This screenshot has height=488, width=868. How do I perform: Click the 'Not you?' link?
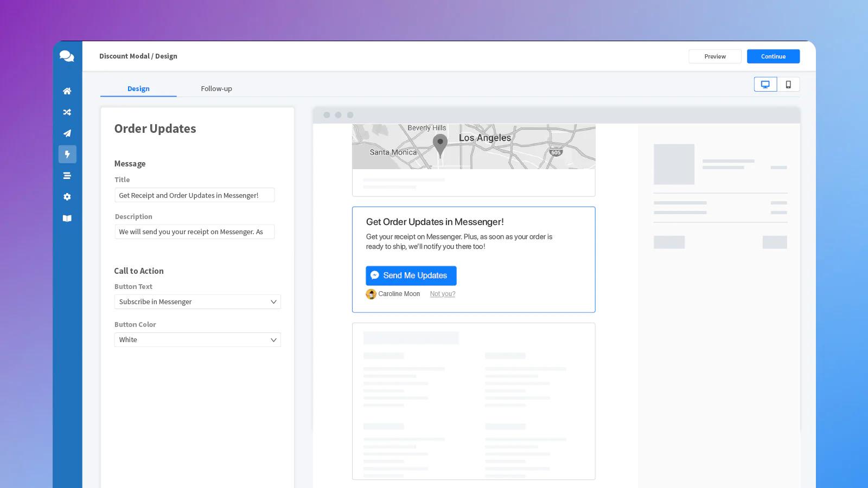click(443, 294)
